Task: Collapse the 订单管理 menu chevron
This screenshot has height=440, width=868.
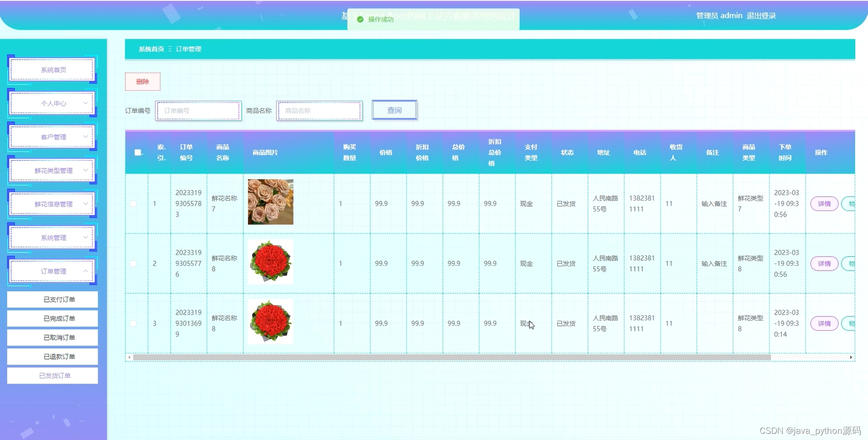Action: pyautogui.click(x=86, y=271)
